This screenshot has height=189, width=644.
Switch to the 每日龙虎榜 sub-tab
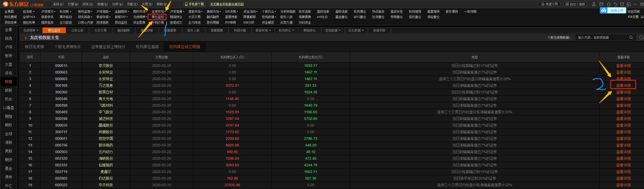34,47
